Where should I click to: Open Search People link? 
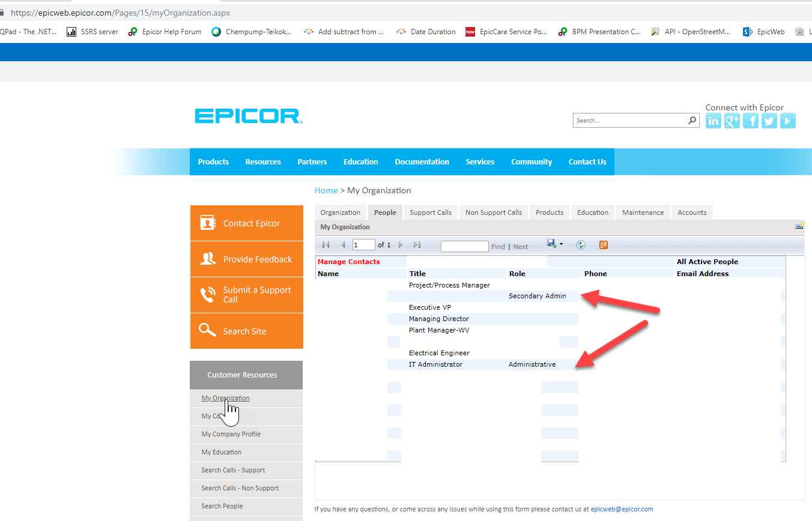point(222,506)
